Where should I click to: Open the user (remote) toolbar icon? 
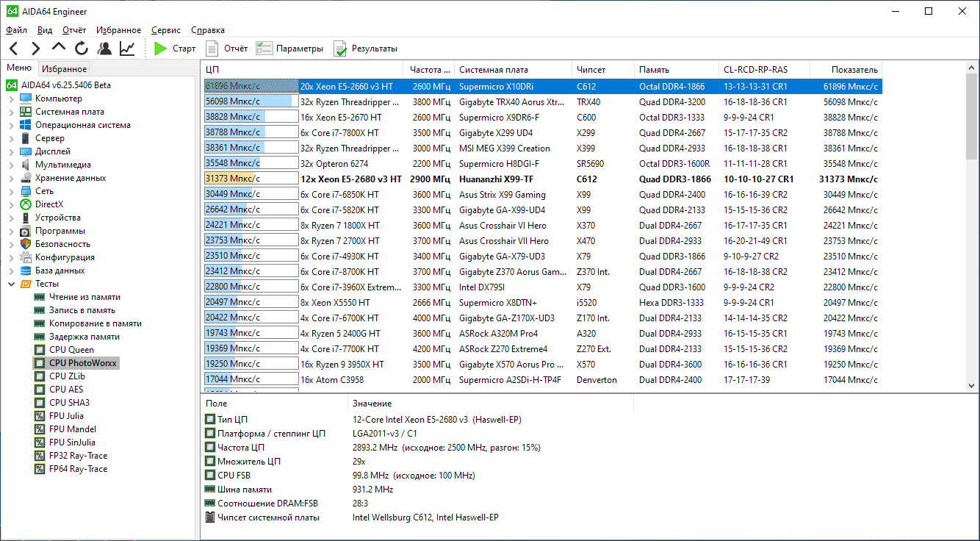(x=104, y=49)
